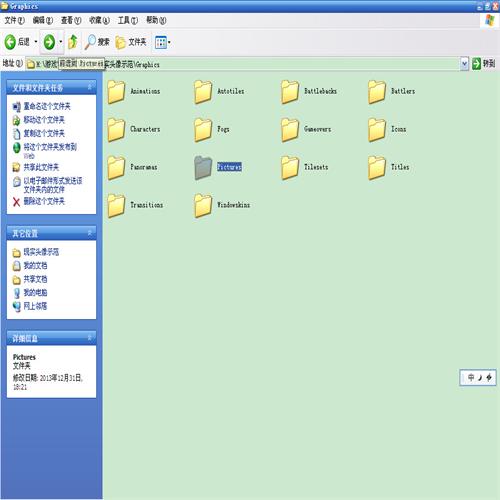Image resolution: width=500 pixels, height=500 pixels.
Task: Open the File (文件) menu
Action: 14,20
